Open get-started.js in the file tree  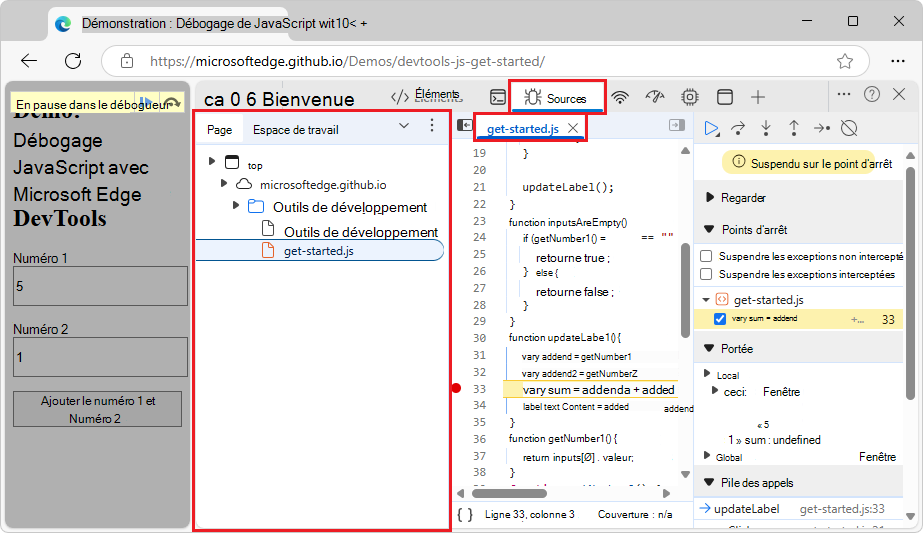click(319, 251)
